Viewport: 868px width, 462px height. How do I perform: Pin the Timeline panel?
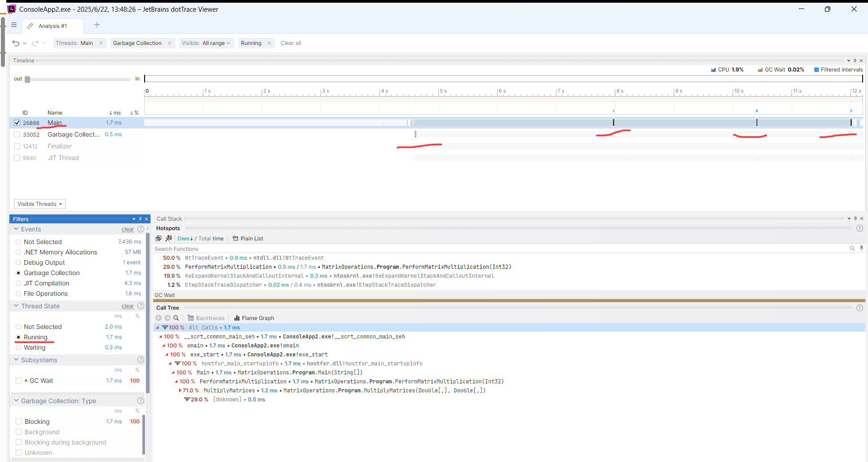855,61
